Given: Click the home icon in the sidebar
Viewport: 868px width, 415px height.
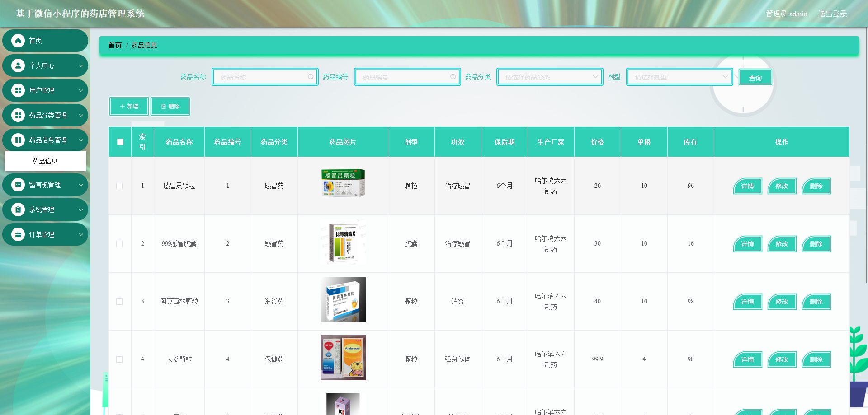Looking at the screenshot, I should click(18, 41).
